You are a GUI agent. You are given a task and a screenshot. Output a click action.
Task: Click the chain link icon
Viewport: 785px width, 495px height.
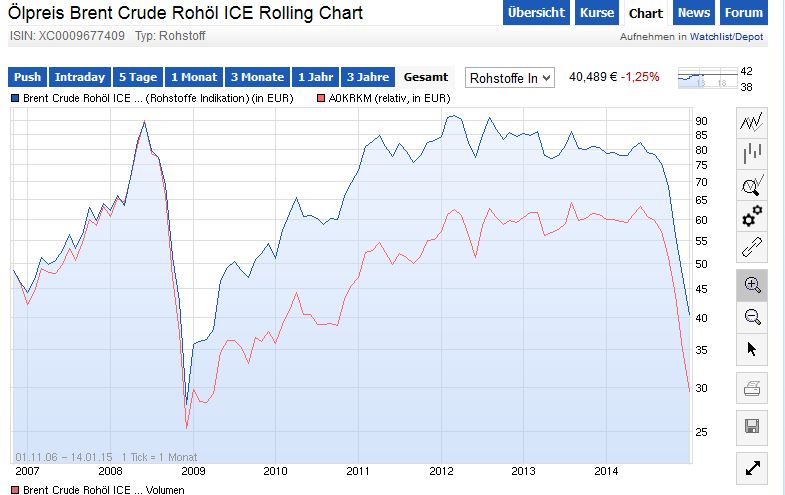(x=752, y=246)
